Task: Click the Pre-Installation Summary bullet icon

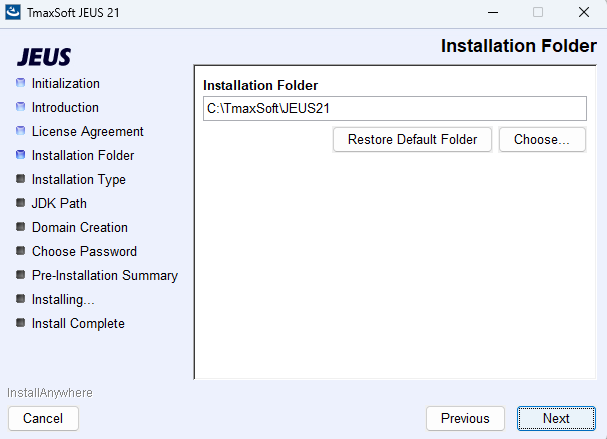Action: click(21, 275)
